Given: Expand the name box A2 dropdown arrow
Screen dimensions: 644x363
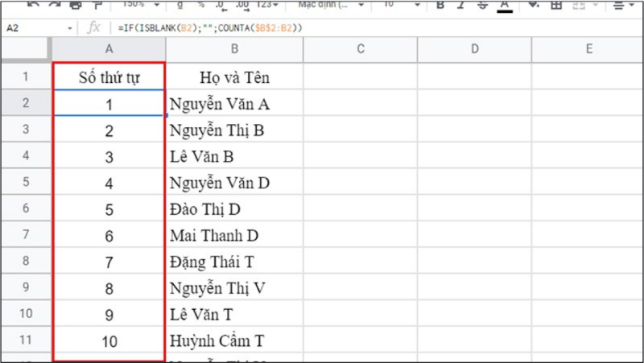Looking at the screenshot, I should [x=72, y=28].
